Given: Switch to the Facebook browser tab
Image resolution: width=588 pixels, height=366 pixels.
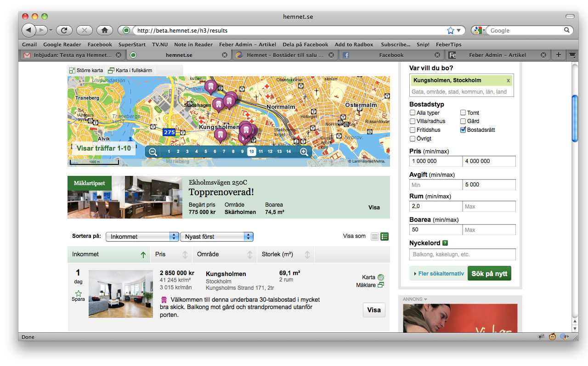Looking at the screenshot, I should click(391, 55).
